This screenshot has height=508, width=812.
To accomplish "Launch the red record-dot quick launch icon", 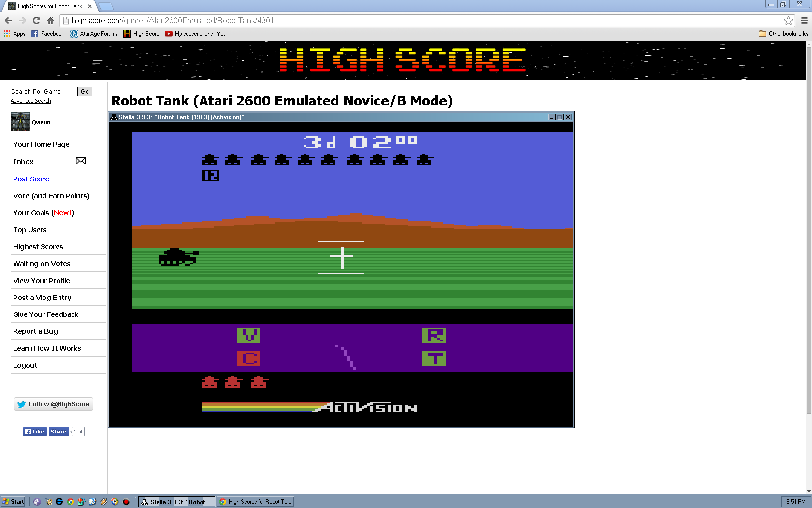I will click(x=126, y=502).
